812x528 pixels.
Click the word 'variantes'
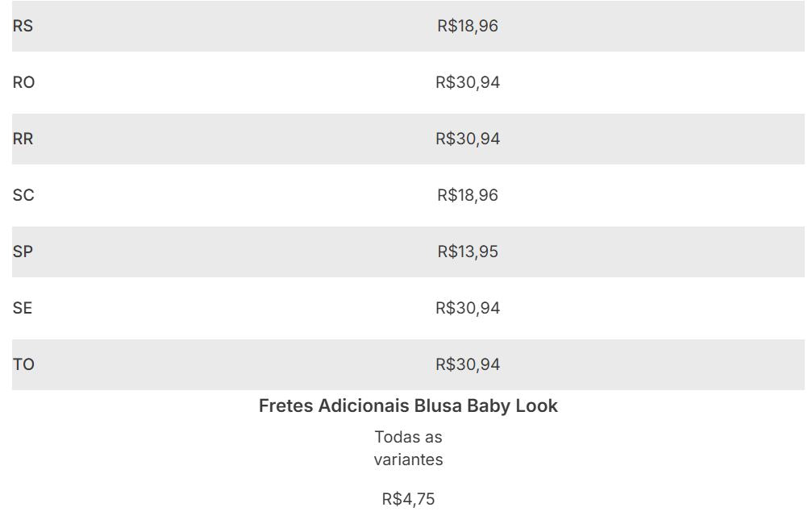[408, 459]
